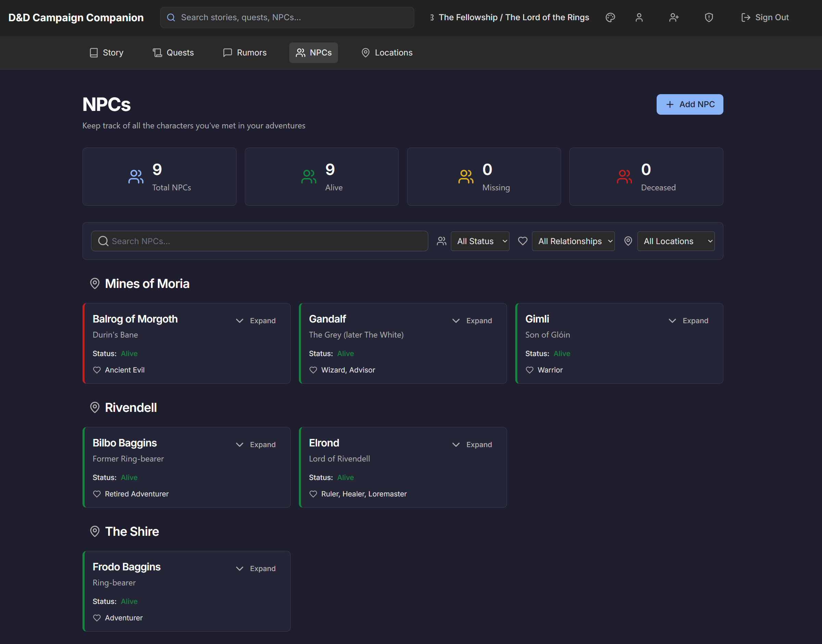Click the red Deceased people icon
The image size is (822, 644).
[624, 176]
